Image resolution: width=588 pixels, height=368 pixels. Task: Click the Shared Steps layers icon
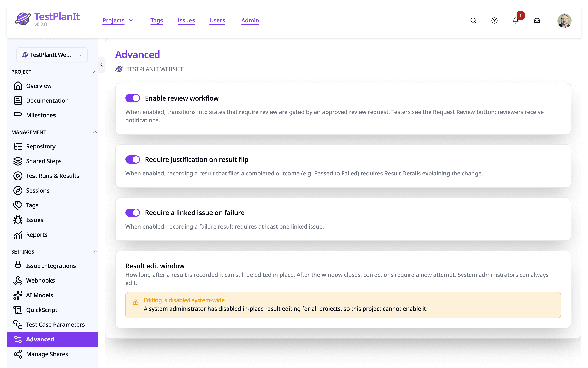pos(18,161)
